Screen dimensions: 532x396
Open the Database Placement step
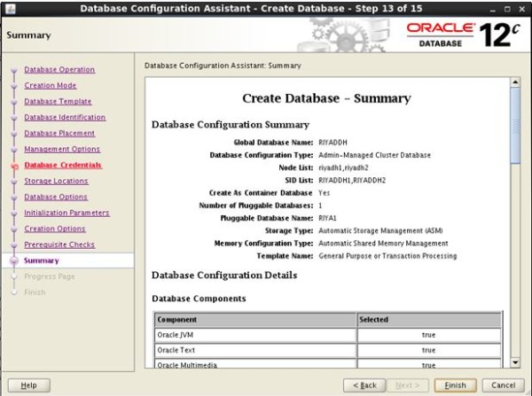click(x=59, y=133)
